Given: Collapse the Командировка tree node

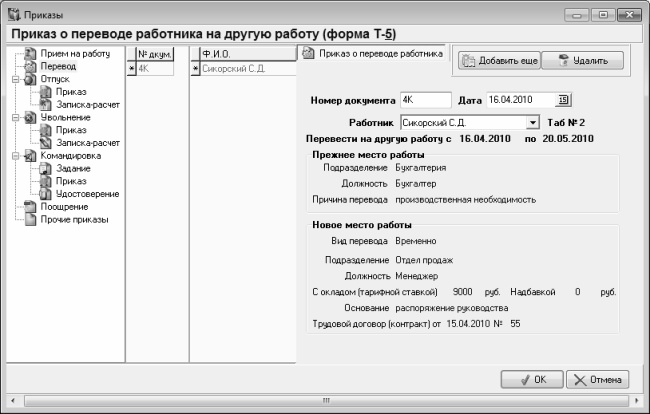Looking at the screenshot, I should coord(15,156).
